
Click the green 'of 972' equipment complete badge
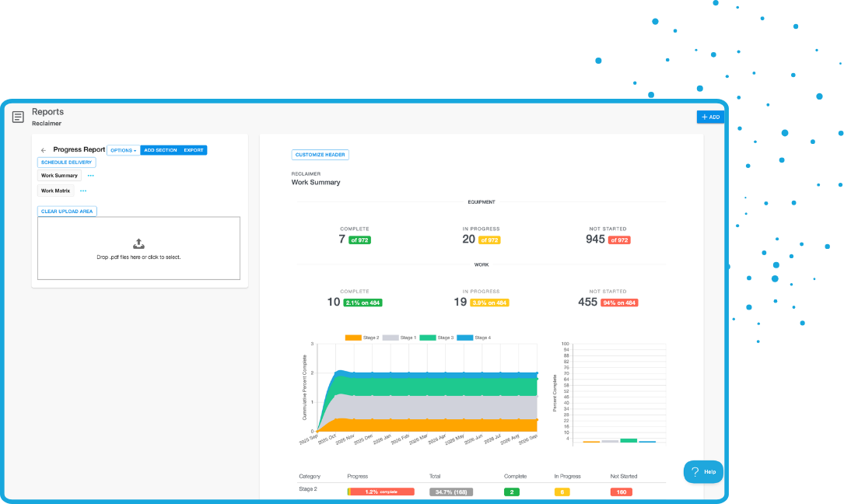(x=359, y=240)
